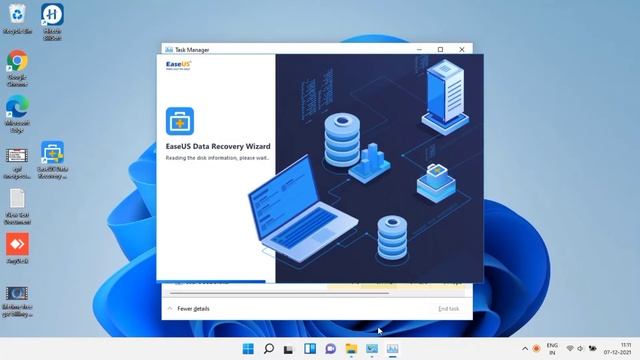Click the 'Reading the disk information' status text
This screenshot has width=640, height=360.
point(217,158)
